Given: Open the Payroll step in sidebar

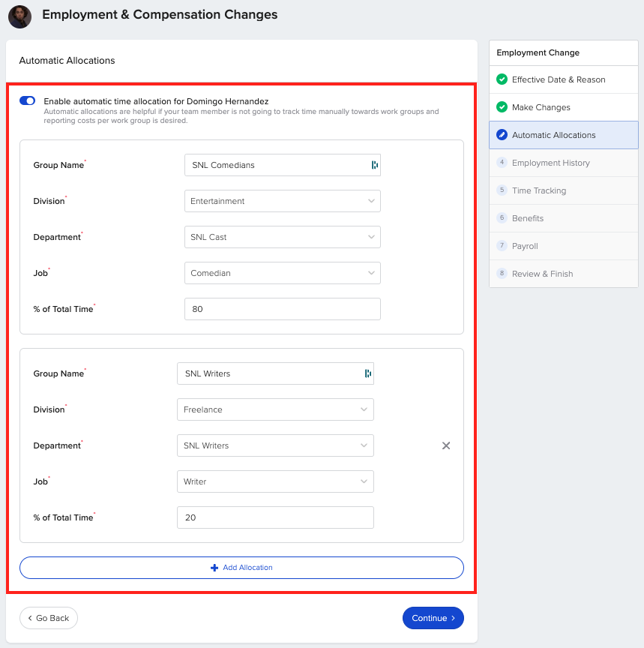Looking at the screenshot, I should click(525, 246).
